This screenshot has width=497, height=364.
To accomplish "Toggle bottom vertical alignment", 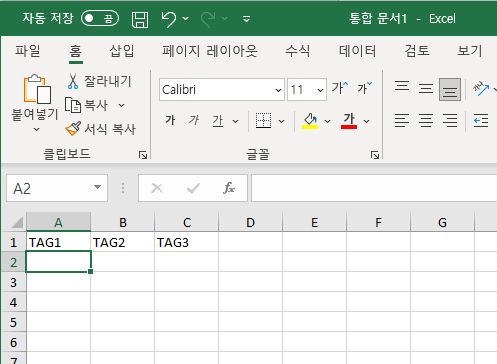I will (x=450, y=89).
